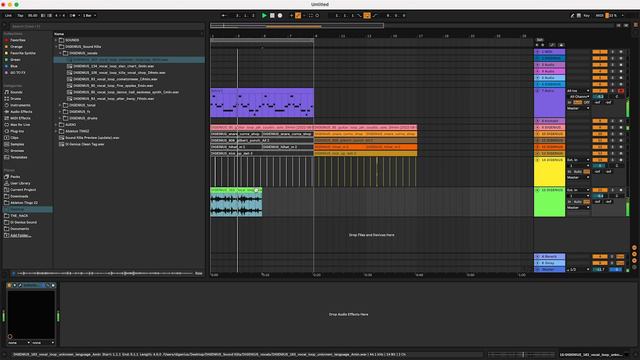
Task: Select the vocal_loop_fine_apples wav file
Action: pyautogui.click(x=113, y=86)
